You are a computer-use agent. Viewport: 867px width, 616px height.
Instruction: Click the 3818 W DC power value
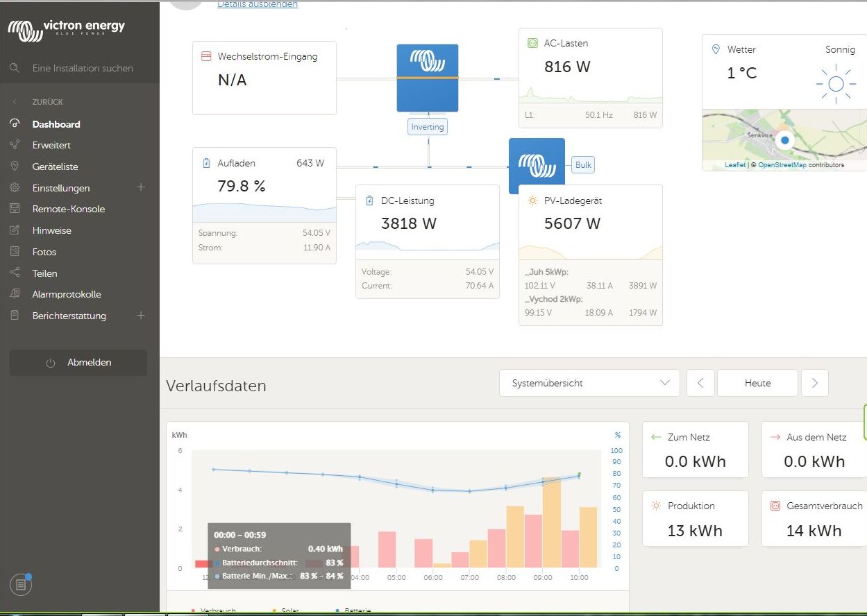click(409, 223)
